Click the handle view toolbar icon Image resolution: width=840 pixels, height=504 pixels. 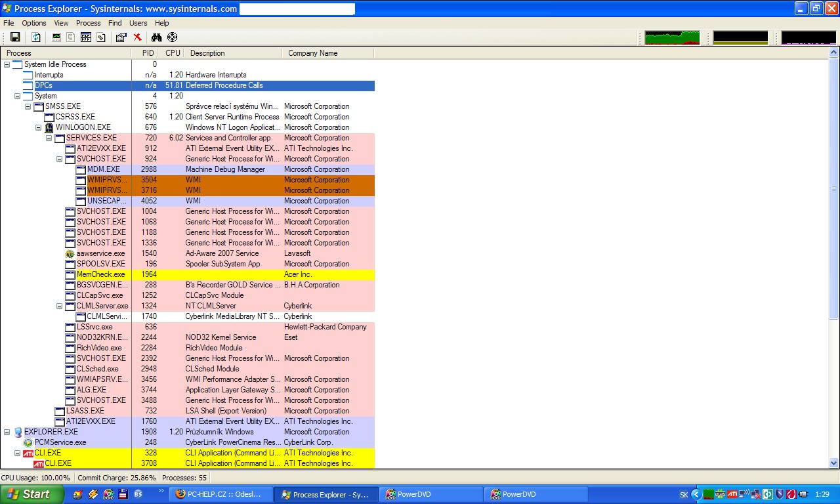point(100,37)
